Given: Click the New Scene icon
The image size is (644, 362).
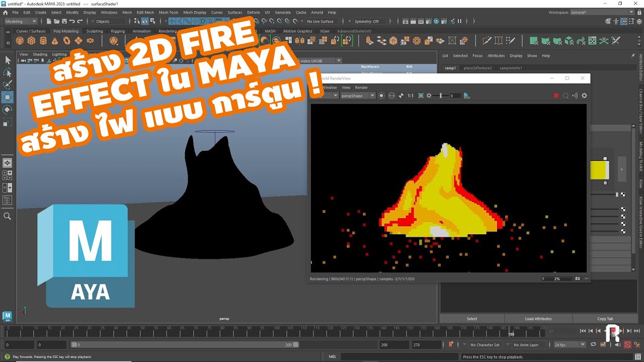Looking at the screenshot, I should (x=49, y=21).
